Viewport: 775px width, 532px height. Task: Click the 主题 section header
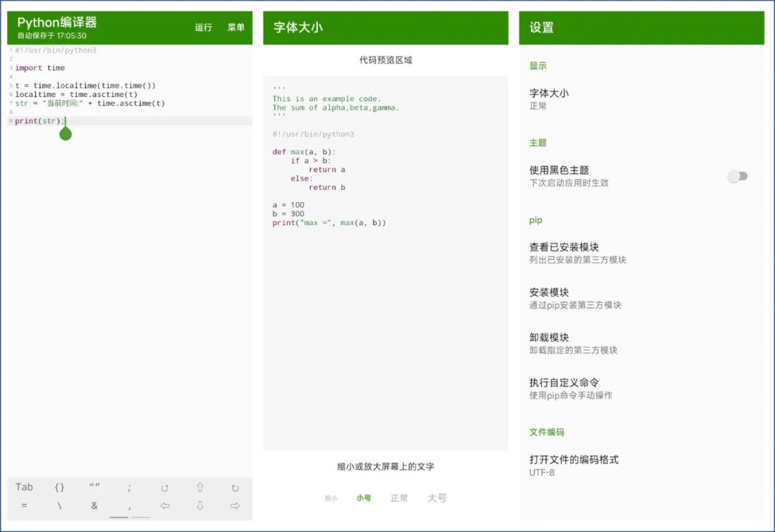point(537,143)
